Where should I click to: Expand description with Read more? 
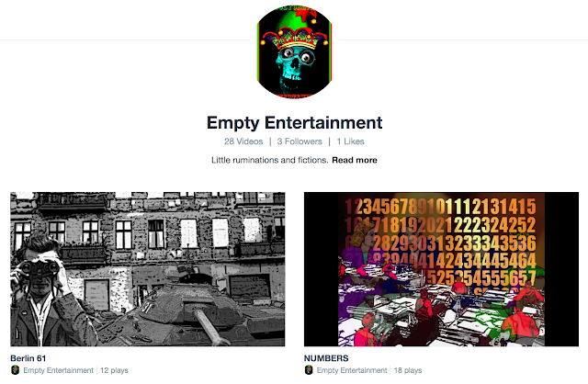[x=355, y=160]
